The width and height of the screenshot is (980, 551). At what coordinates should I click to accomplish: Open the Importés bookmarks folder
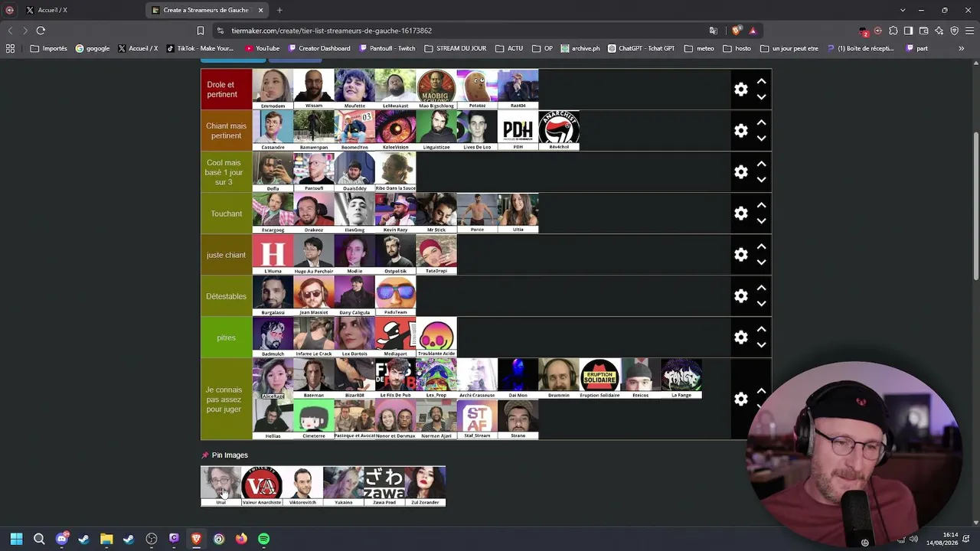pos(49,48)
